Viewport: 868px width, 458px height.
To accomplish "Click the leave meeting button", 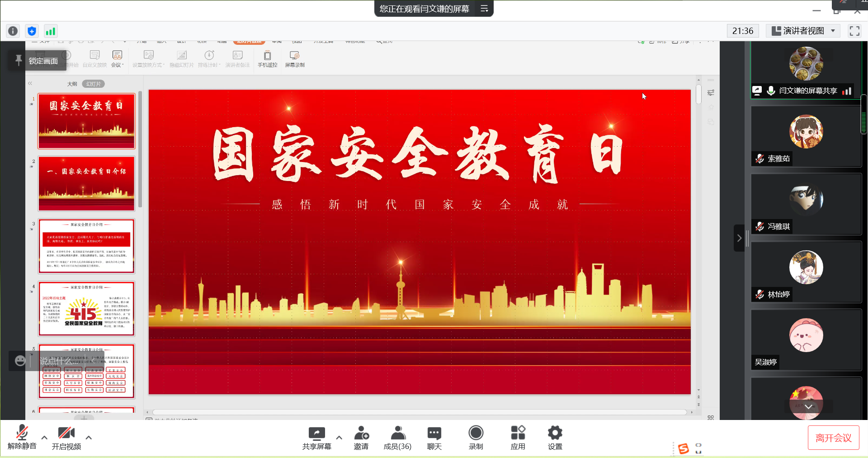I will tap(833, 438).
